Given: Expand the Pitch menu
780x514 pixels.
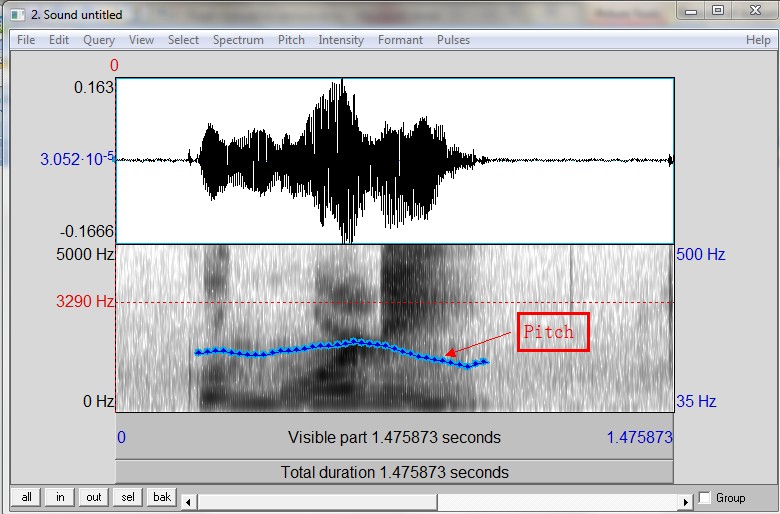Looking at the screenshot, I should [291, 40].
